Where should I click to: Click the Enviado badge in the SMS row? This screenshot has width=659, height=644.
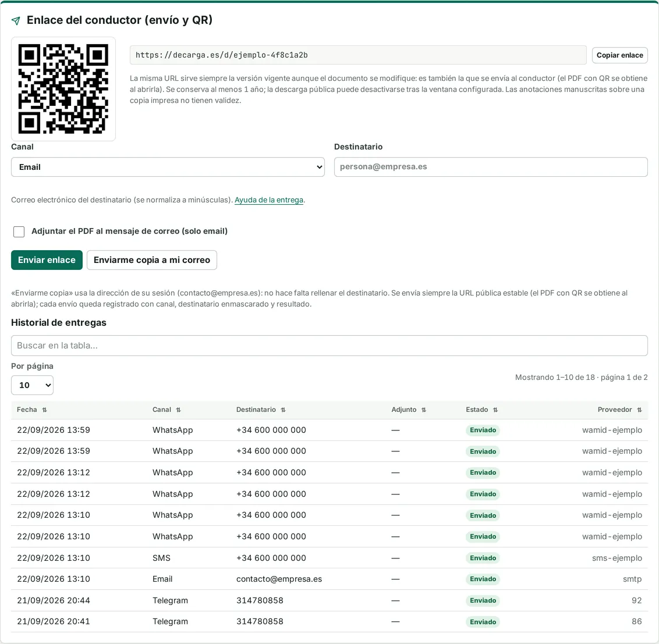483,558
